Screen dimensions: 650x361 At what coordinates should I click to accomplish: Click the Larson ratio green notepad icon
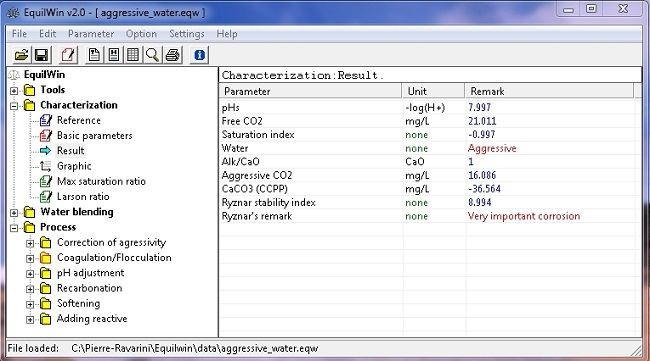pos(46,196)
